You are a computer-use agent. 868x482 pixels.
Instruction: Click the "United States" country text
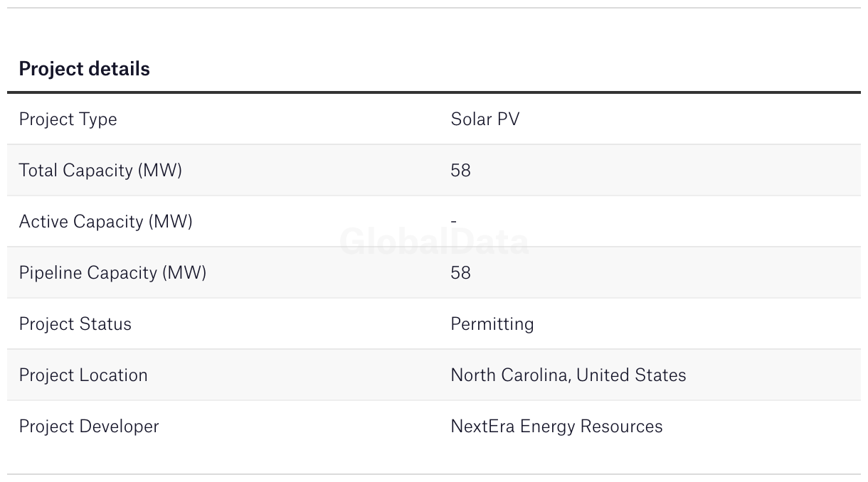[x=631, y=375]
